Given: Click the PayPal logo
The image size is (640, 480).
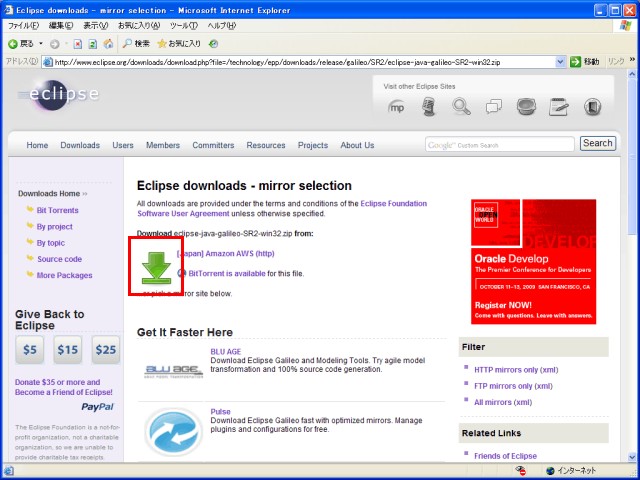Looking at the screenshot, I should [x=98, y=407].
